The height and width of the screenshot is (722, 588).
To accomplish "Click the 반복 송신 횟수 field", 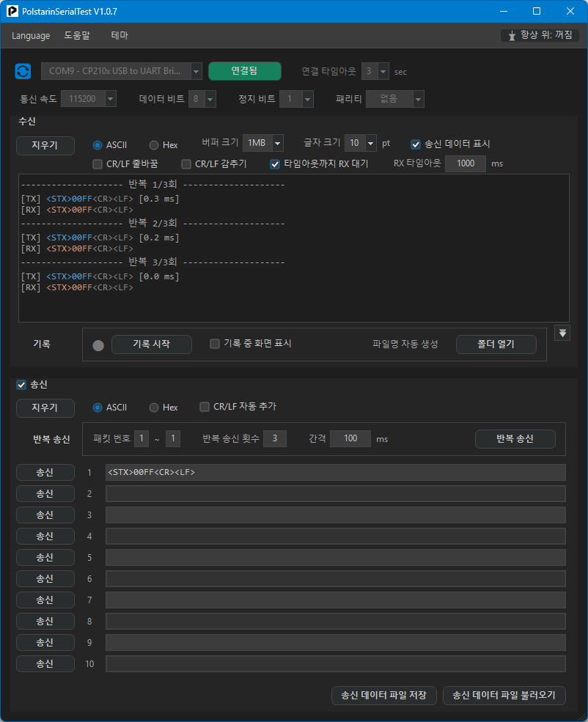I will pyautogui.click(x=275, y=438).
